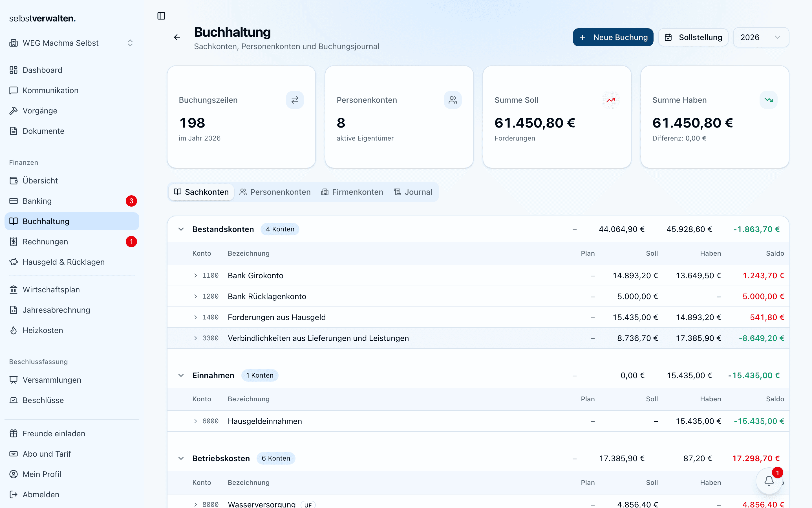This screenshot has width=812, height=508.
Task: Open the Jahresabrechnung link
Action: [x=72, y=310]
